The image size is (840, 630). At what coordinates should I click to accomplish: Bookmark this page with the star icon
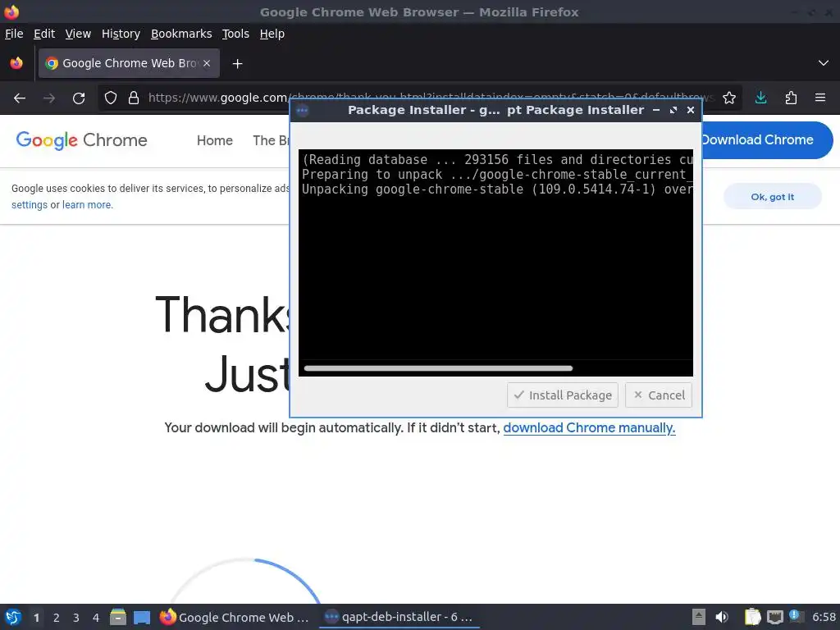click(x=729, y=98)
